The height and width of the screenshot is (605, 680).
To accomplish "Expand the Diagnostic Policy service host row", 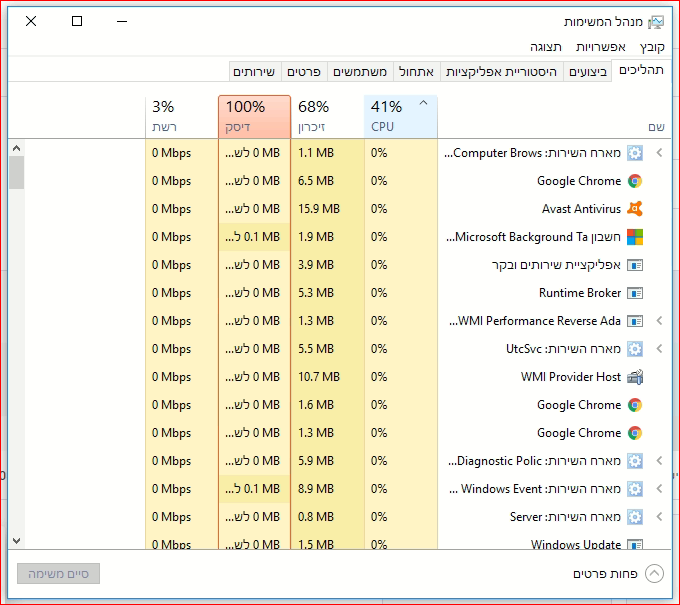I will (x=659, y=461).
